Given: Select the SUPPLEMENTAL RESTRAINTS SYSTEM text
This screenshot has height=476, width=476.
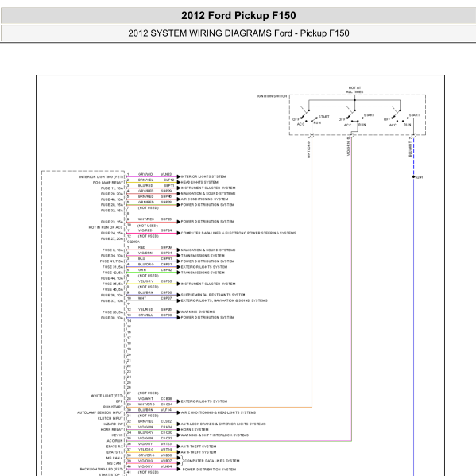Looking at the screenshot, I should [213, 295].
